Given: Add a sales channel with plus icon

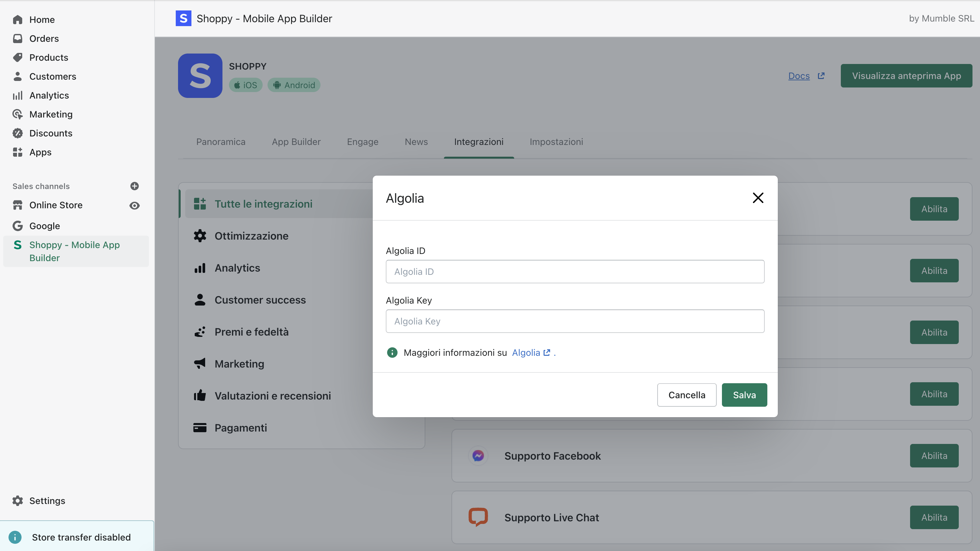Looking at the screenshot, I should (x=134, y=186).
